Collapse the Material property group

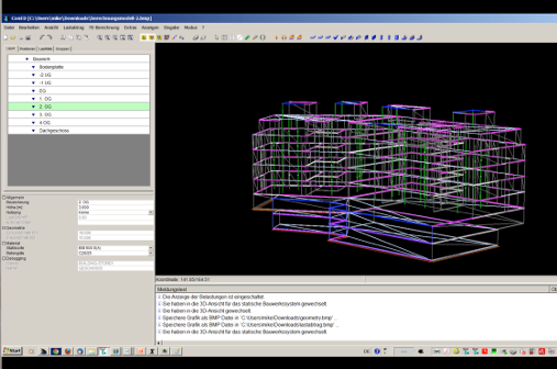(4, 243)
